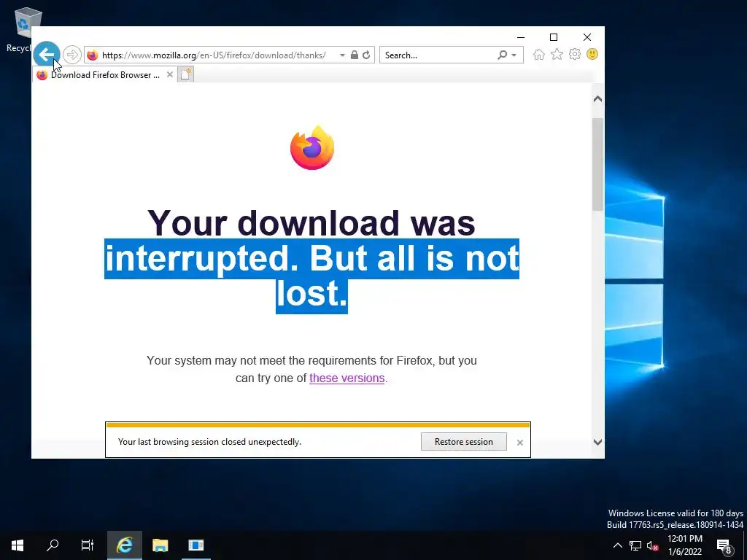Click the grayed Forward arrow button
This screenshot has height=560, width=747.
coord(72,55)
